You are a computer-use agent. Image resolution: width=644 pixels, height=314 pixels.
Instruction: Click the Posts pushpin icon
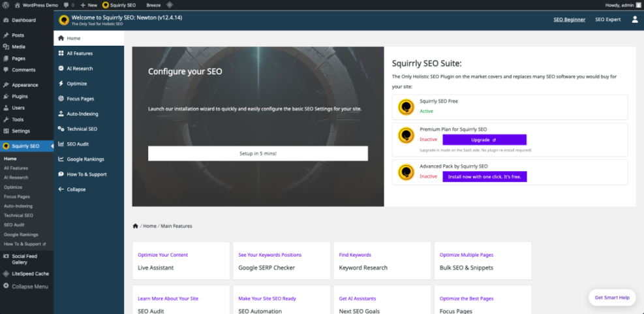click(x=6, y=35)
